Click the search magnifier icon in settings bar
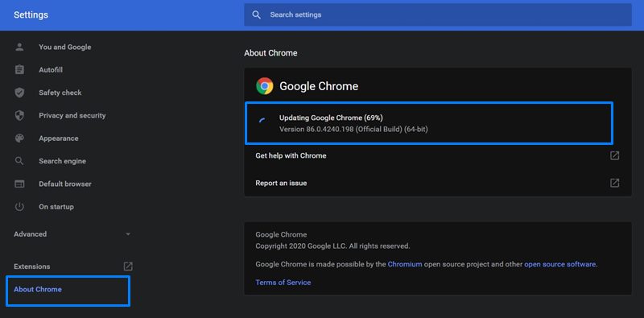The height and width of the screenshot is (318, 644). 257,14
